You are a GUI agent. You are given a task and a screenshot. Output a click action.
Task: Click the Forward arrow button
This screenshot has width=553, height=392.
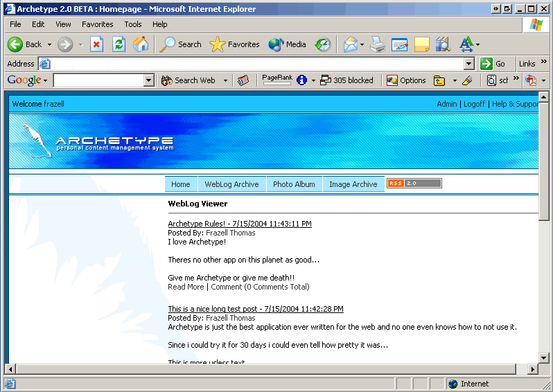coord(65,44)
